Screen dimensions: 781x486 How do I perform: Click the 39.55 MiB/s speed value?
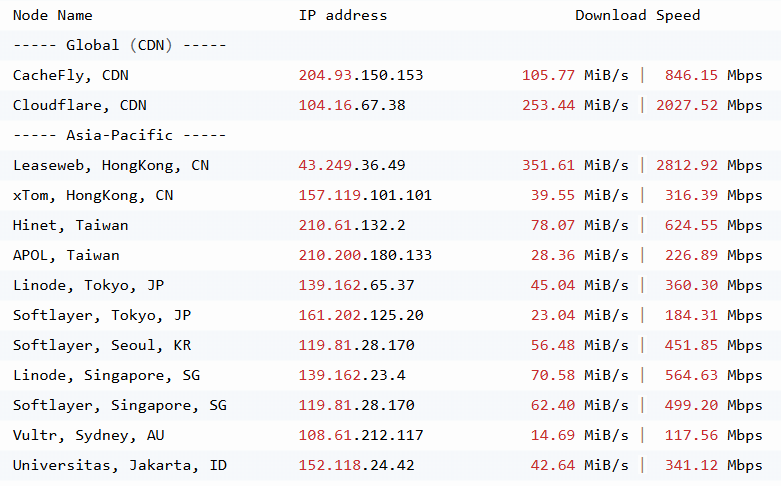[x=580, y=196]
